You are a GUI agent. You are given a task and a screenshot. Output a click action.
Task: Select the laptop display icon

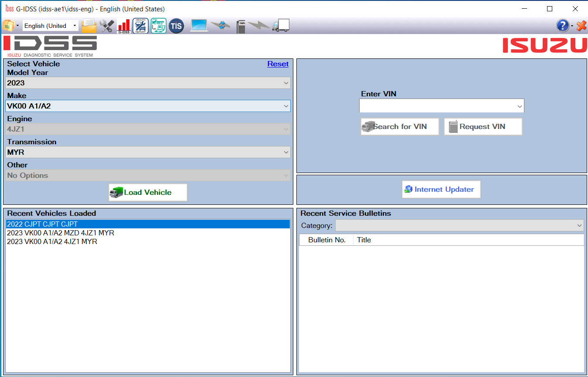[x=199, y=25]
